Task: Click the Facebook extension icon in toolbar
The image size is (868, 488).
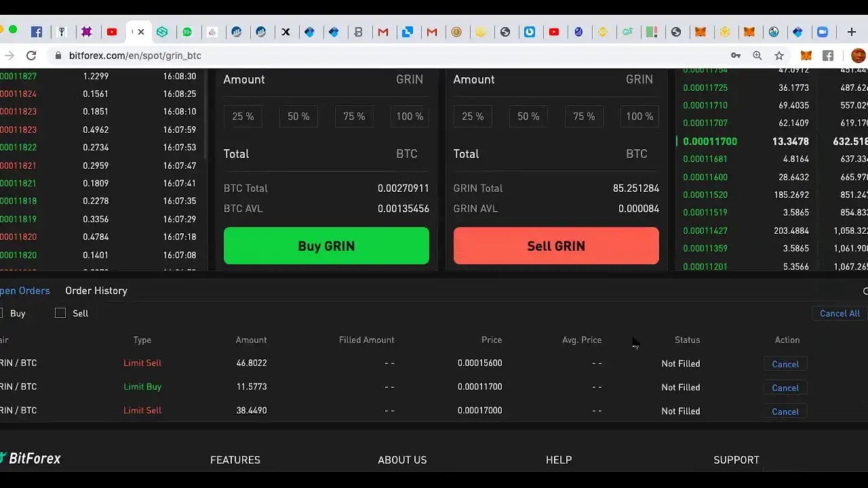Action: click(828, 56)
